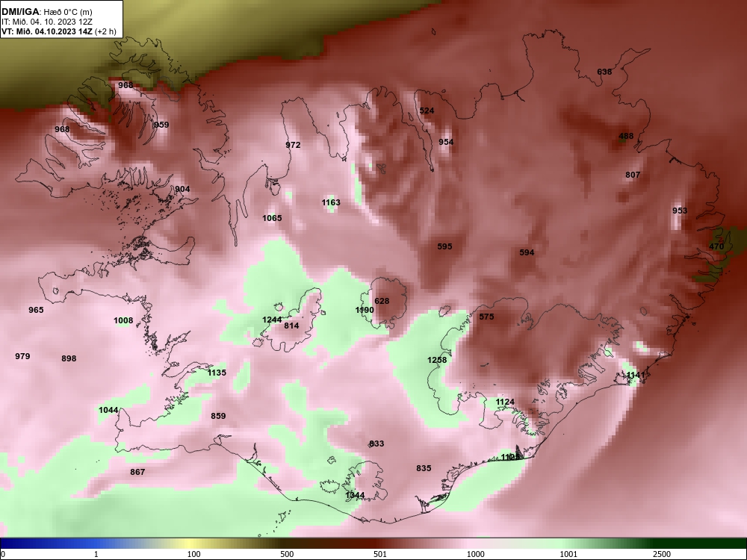Click the legend label 2500
The height and width of the screenshot is (560, 747).
click(x=662, y=554)
